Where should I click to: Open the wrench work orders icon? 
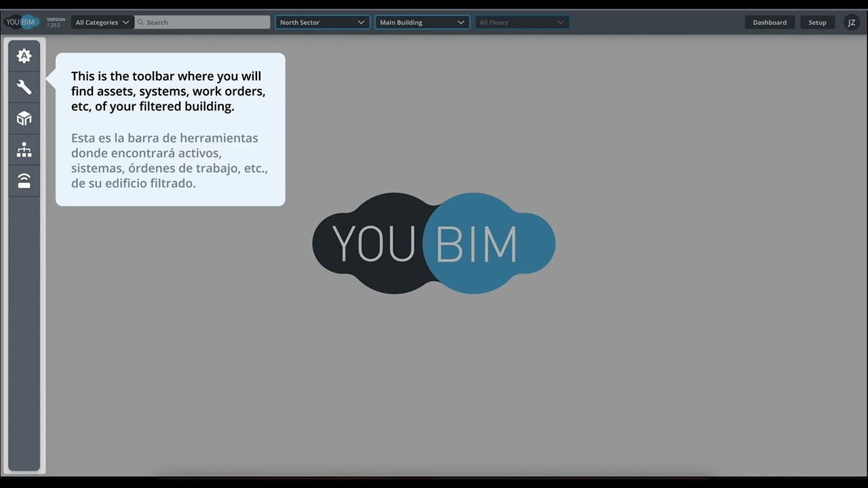[x=24, y=87]
